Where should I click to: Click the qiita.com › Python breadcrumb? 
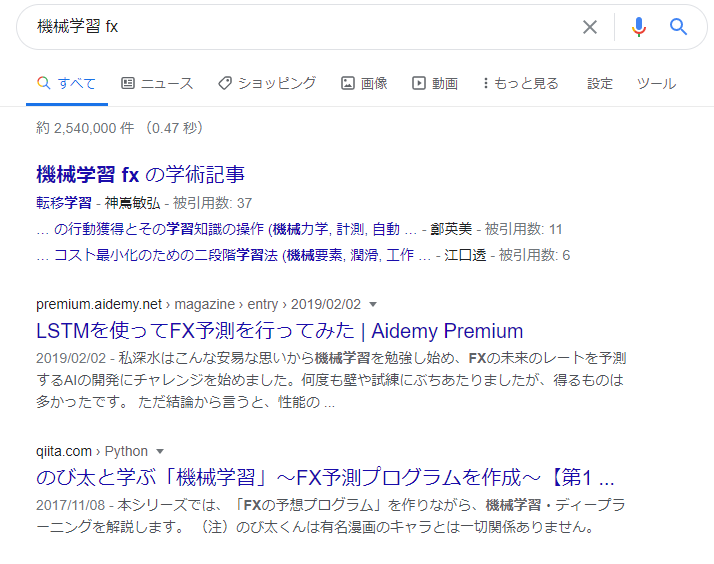92,451
